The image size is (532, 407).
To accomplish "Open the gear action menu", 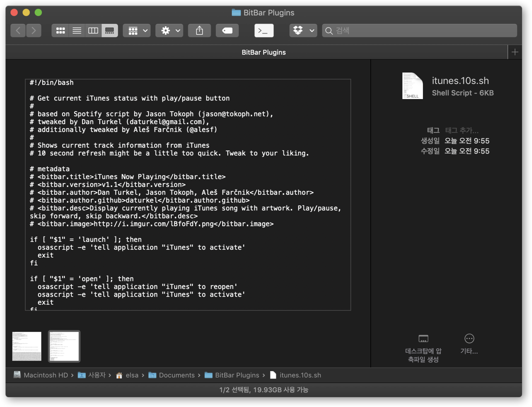I will pyautogui.click(x=169, y=30).
